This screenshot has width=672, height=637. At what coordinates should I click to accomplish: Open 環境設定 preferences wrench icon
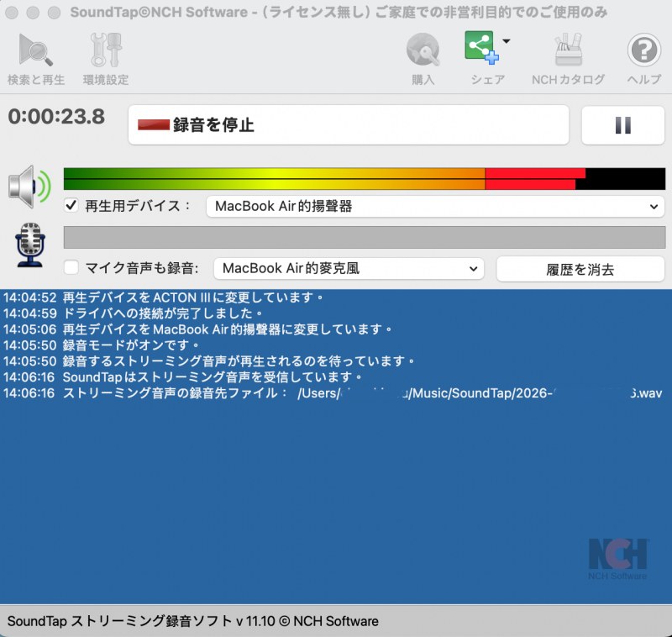(x=106, y=59)
